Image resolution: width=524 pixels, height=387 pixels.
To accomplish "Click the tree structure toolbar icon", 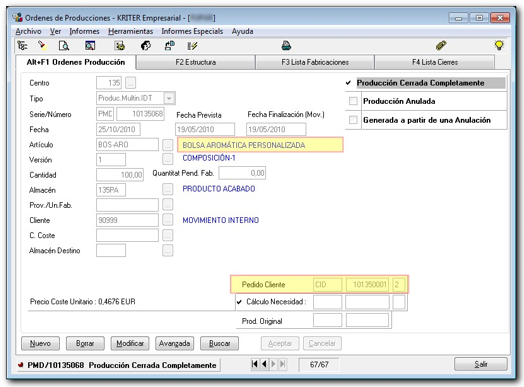I will (x=22, y=45).
